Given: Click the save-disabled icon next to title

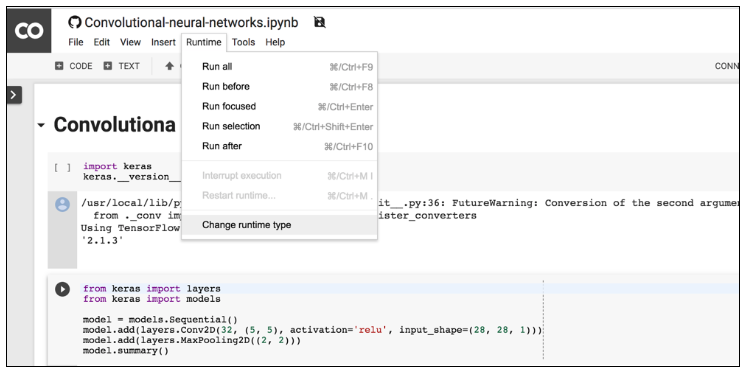Looking at the screenshot, I should point(319,22).
